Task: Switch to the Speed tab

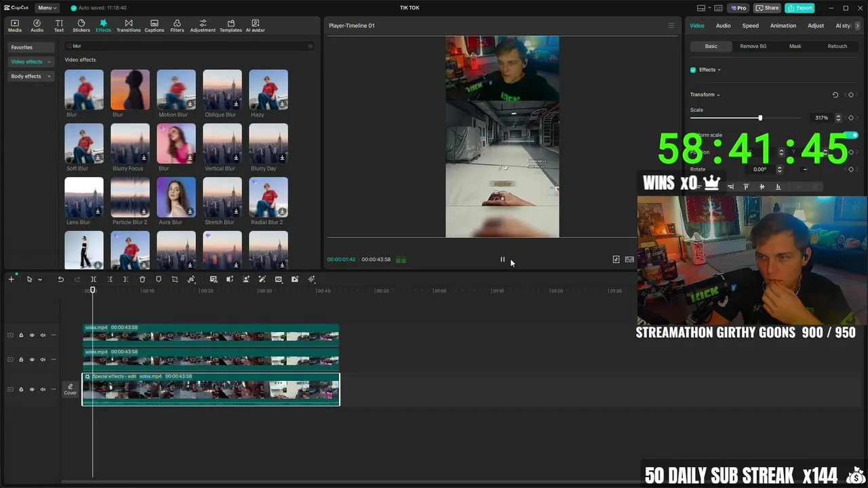Action: (750, 26)
